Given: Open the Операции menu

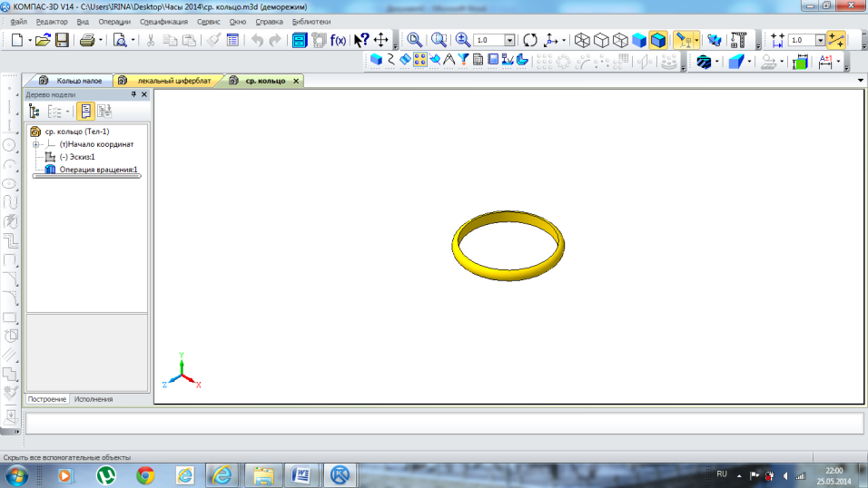Looking at the screenshot, I should point(114,21).
